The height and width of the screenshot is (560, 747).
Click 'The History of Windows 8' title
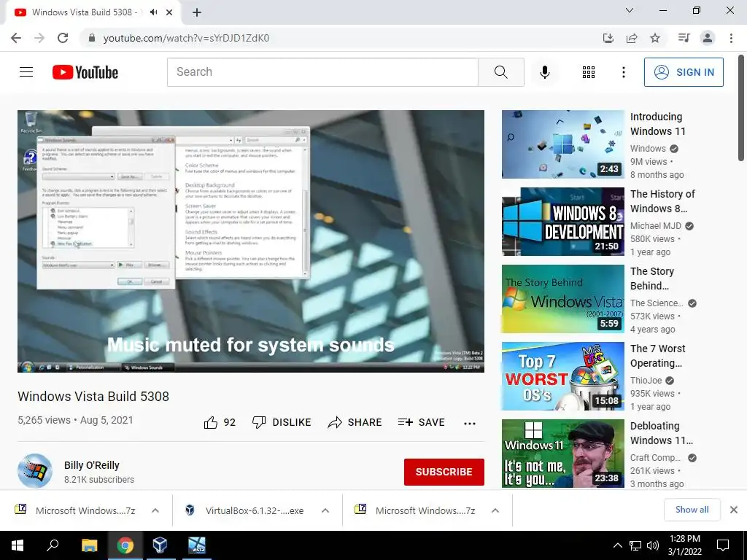pyautogui.click(x=662, y=201)
